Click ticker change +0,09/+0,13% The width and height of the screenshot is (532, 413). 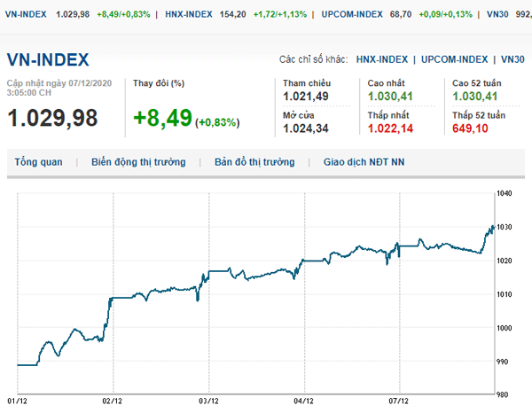(445, 14)
